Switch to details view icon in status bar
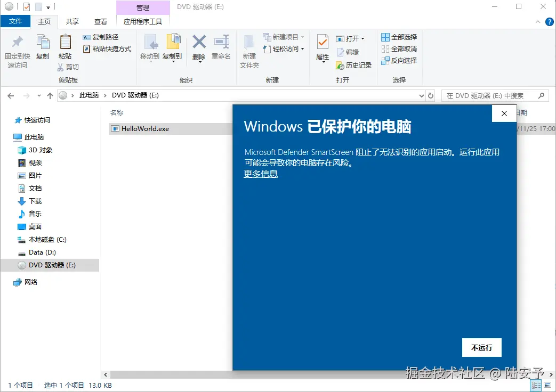Screen dimensions: 556x392 pos(536,385)
